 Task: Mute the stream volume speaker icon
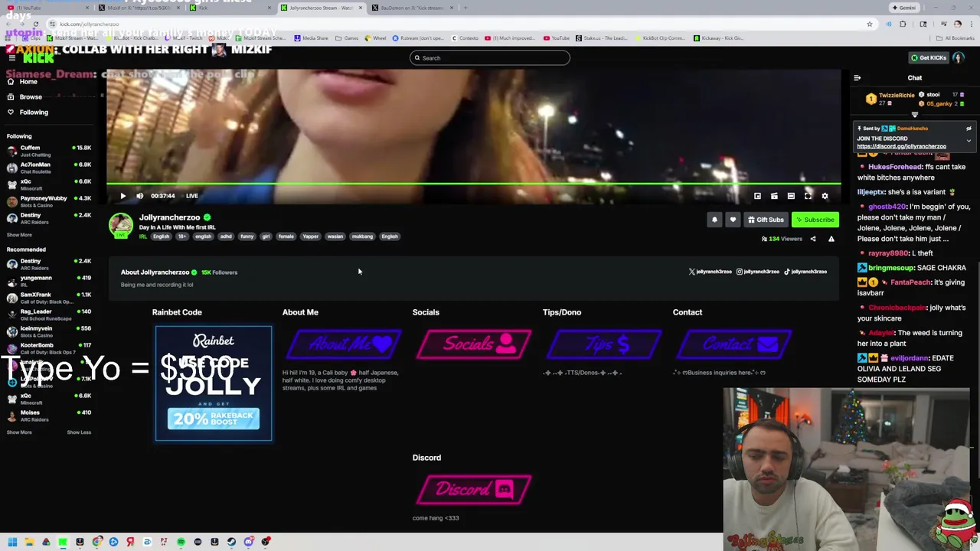click(139, 196)
